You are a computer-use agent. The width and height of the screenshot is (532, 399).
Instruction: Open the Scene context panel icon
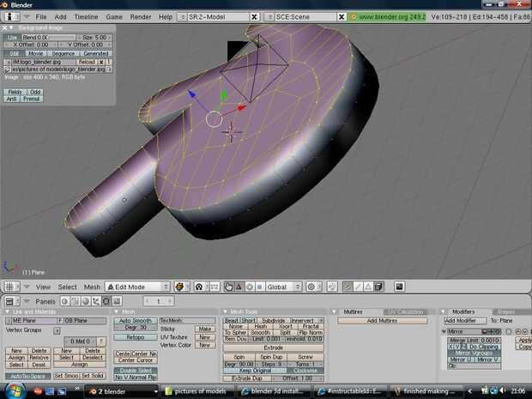point(117,301)
